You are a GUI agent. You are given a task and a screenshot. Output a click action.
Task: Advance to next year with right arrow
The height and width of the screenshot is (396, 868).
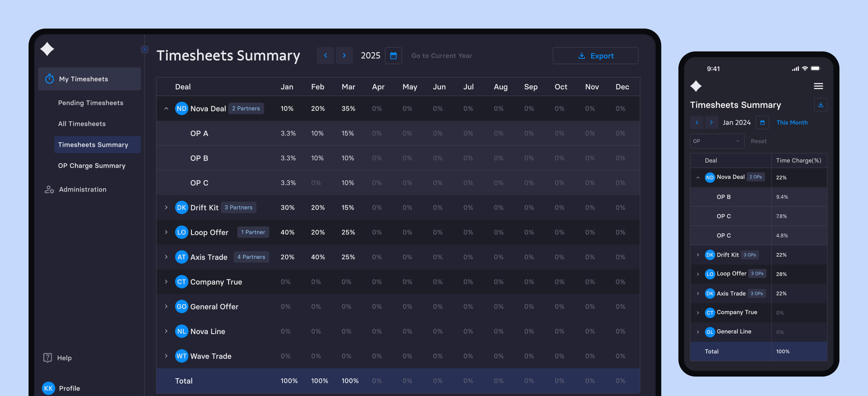coord(344,56)
